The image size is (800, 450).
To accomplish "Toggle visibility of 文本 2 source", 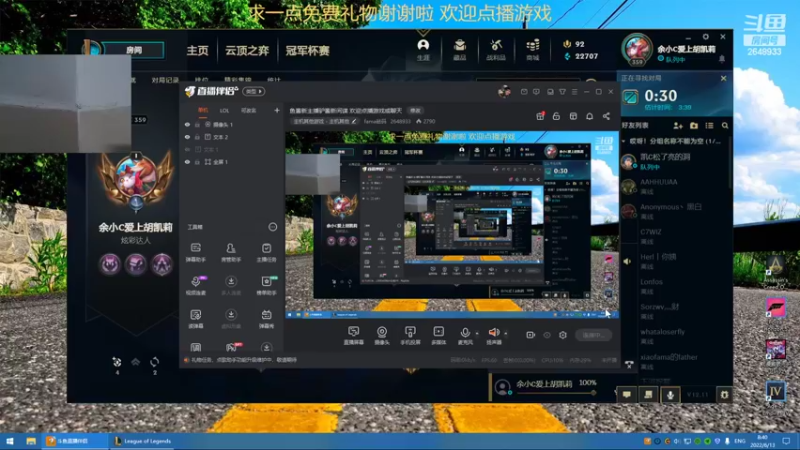I will [x=187, y=137].
